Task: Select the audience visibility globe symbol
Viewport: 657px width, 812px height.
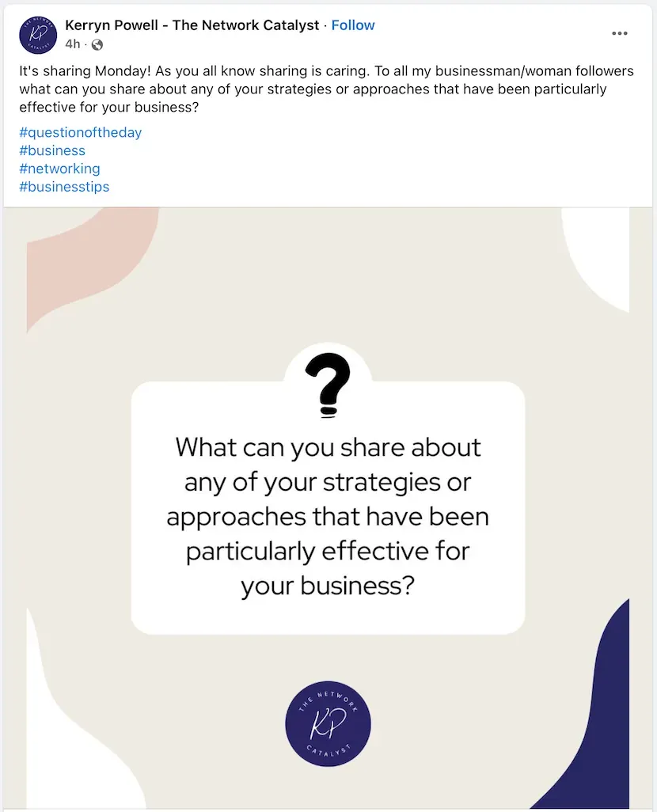Action: [97, 45]
